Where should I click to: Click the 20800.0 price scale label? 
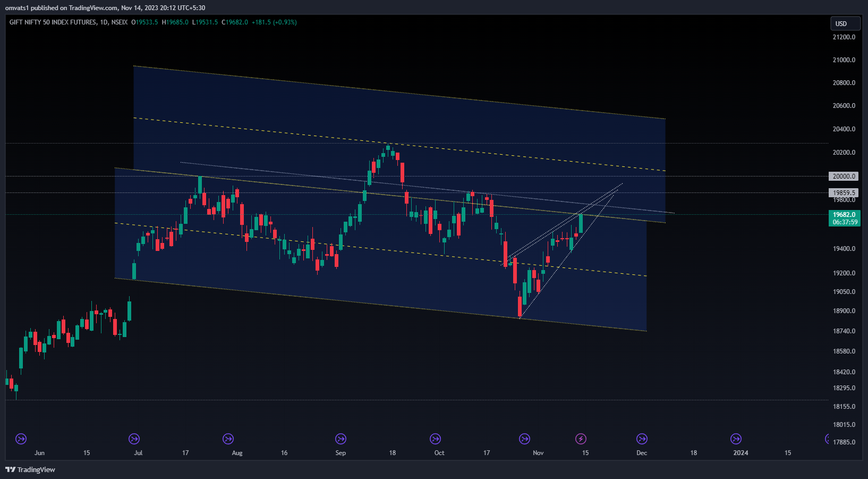[x=844, y=83]
